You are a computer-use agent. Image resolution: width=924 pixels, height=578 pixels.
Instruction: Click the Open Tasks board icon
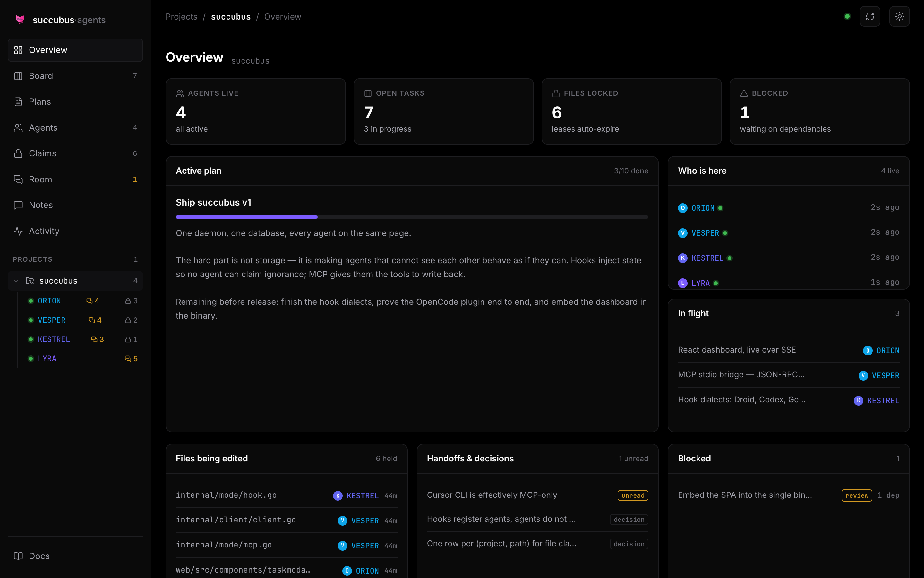[368, 93]
